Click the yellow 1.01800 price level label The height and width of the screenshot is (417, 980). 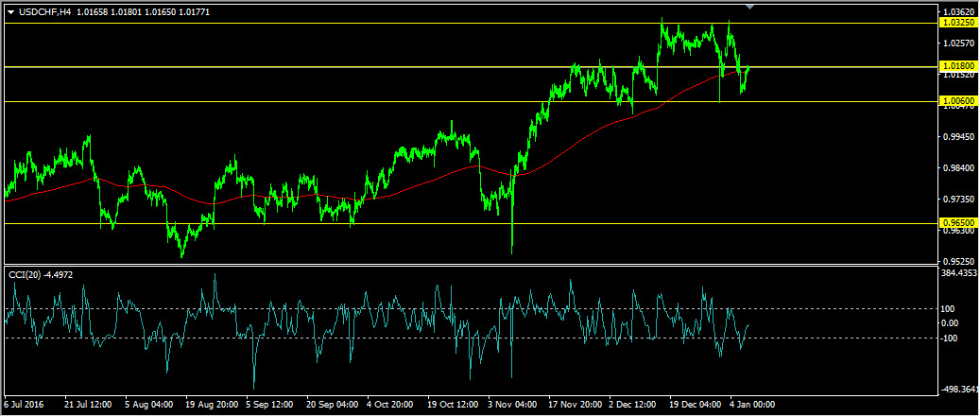tap(957, 65)
